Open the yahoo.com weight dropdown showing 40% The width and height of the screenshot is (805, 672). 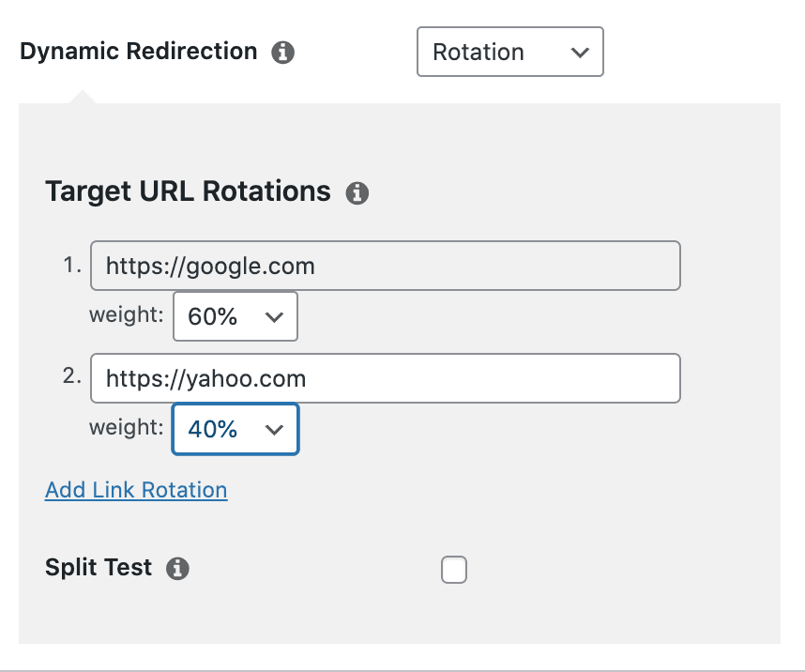pyautogui.click(x=235, y=429)
